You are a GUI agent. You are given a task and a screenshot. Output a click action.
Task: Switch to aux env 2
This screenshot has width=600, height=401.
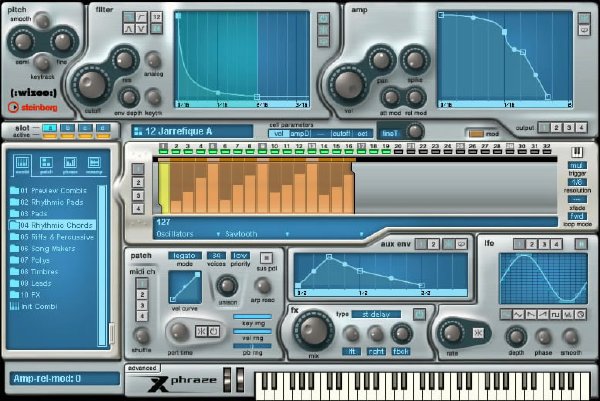tap(433, 244)
